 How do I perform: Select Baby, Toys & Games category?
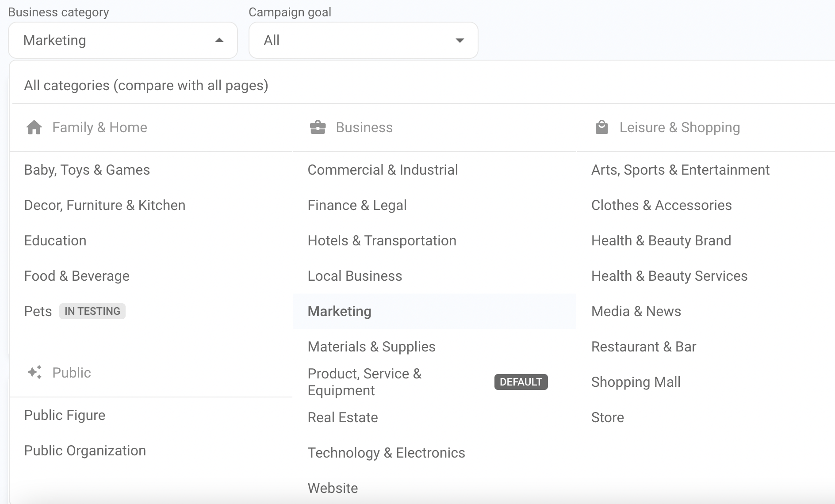pyautogui.click(x=87, y=170)
